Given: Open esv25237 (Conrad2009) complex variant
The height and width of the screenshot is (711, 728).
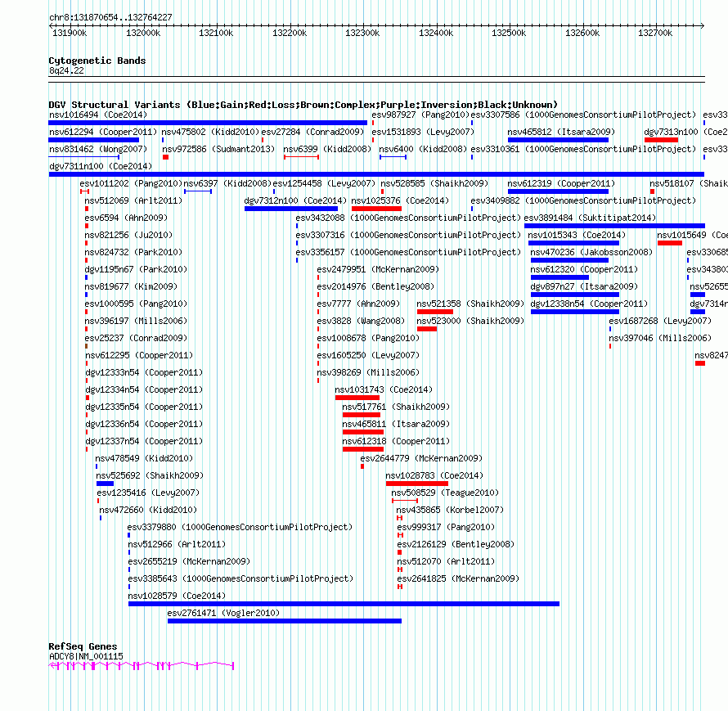Looking at the screenshot, I should tap(136, 338).
